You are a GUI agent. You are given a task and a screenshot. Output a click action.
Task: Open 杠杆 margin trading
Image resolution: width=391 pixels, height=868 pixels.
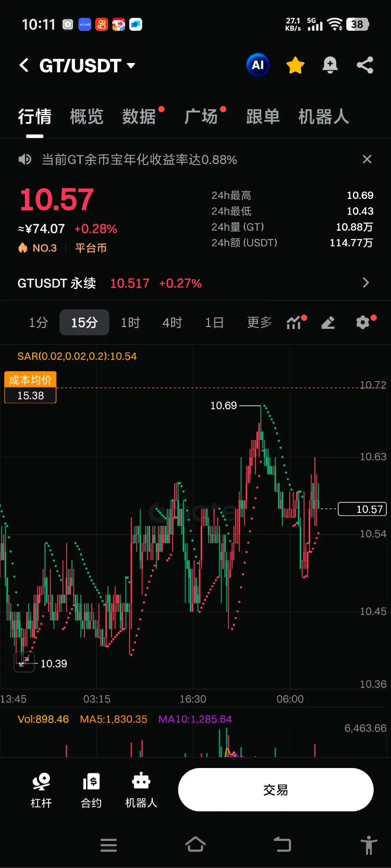click(x=41, y=790)
